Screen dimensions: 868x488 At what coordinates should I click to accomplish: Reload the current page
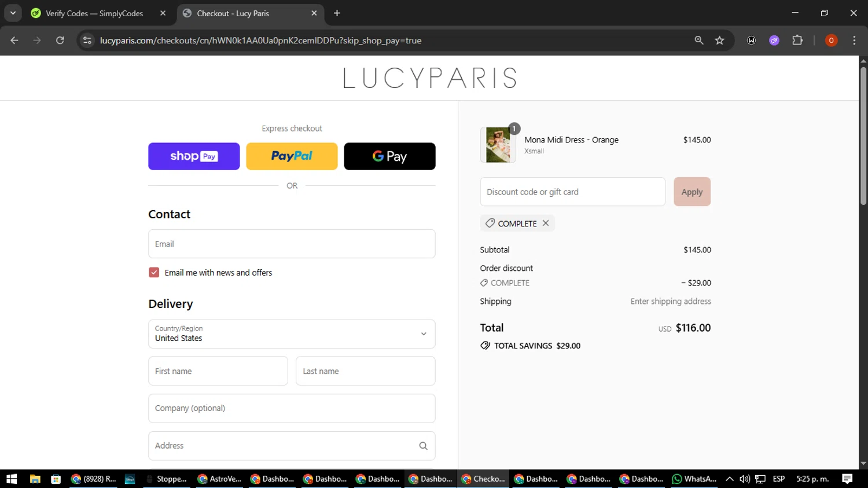60,41
